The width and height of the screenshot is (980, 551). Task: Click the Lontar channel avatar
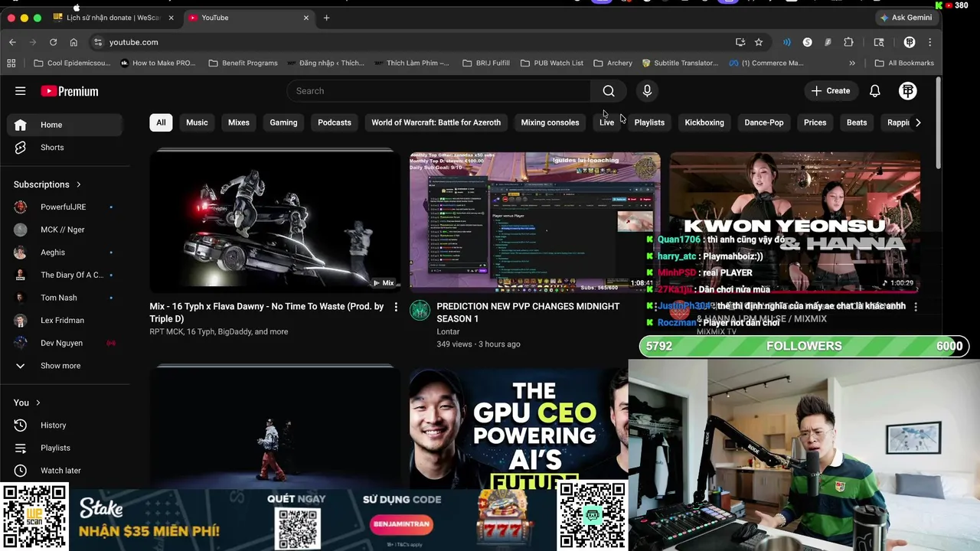[420, 310]
